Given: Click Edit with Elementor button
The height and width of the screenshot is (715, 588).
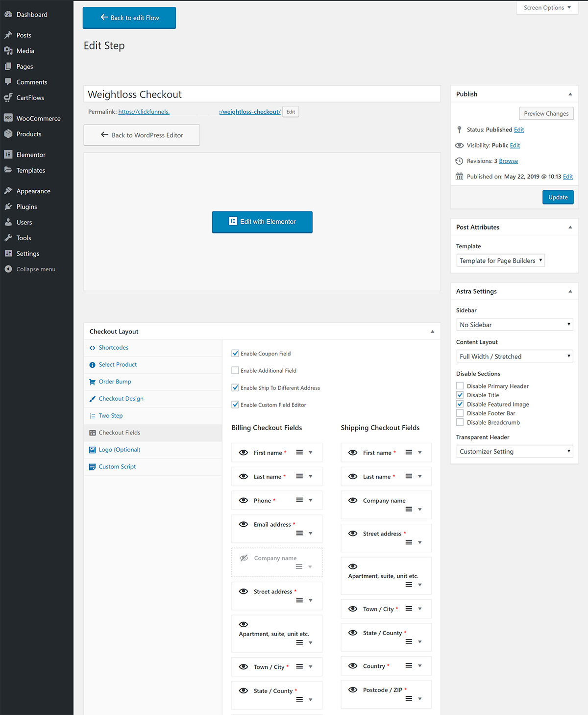Looking at the screenshot, I should tap(262, 222).
